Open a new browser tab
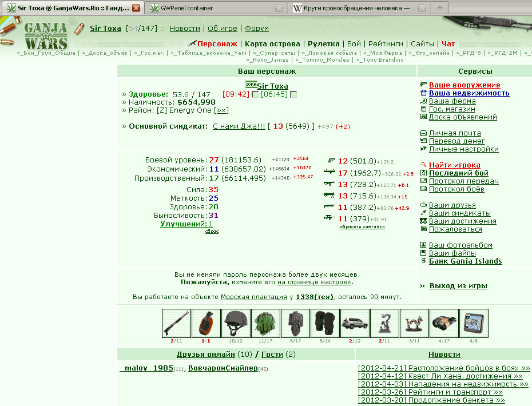Image resolution: width=532 pixels, height=406 pixels. pyautogui.click(x=440, y=8)
